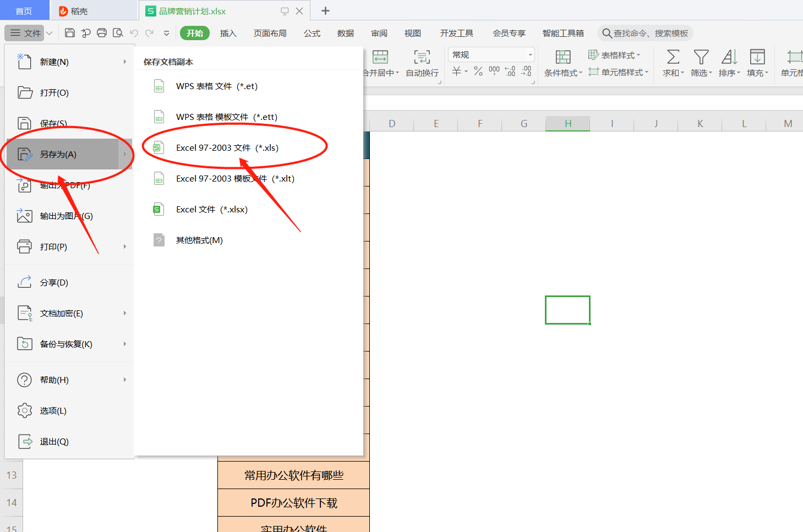
Task: Click the thousands separator 000 icon
Action: pyautogui.click(x=494, y=72)
